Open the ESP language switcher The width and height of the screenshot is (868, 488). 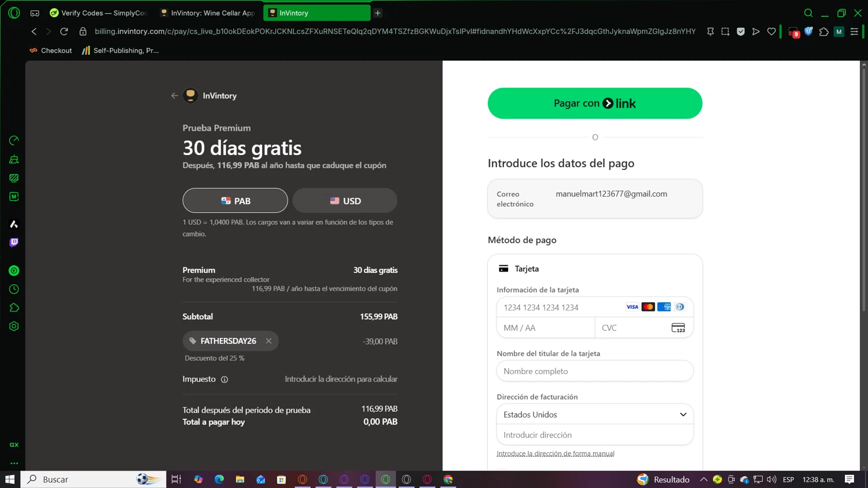pos(788,479)
